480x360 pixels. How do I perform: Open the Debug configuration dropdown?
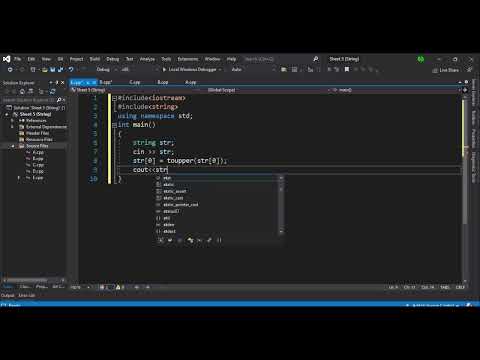coord(107,70)
